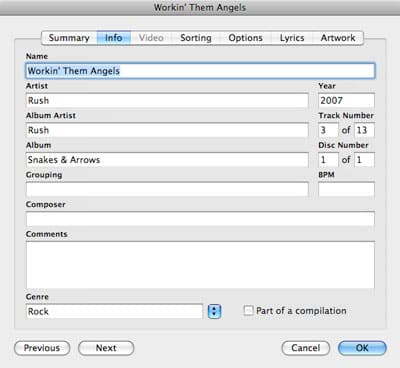400x368 pixels.
Task: Click the Year field showing 2007
Action: point(346,100)
